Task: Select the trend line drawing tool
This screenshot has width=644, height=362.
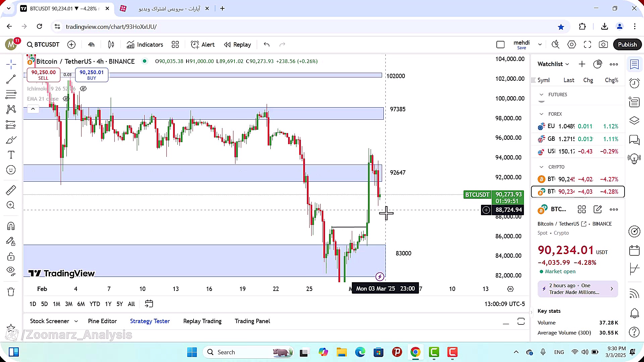Action: (x=11, y=79)
